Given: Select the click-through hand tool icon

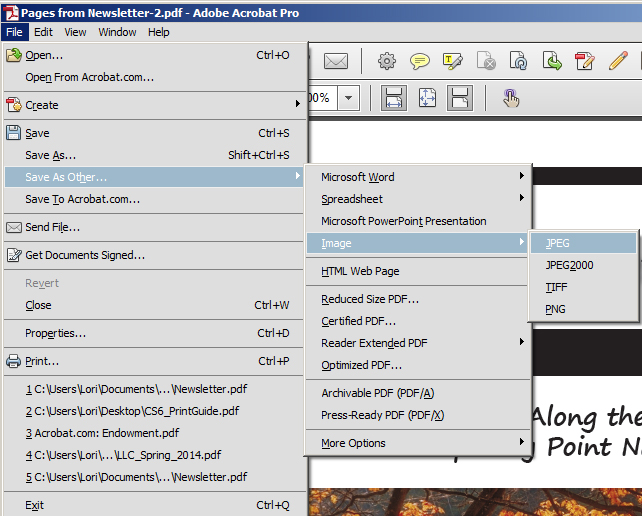Looking at the screenshot, I should click(511, 98).
